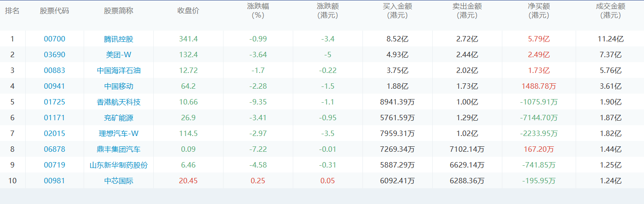Screen dimensions: 644x204
Task: Open stock code 00700 link
Action: point(54,39)
